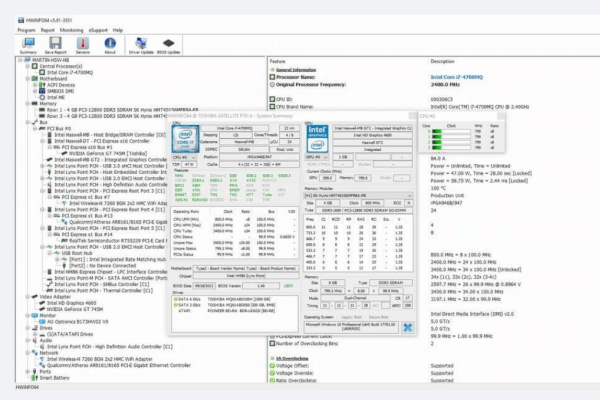Click the Feature column header
This screenshot has height=400, width=600.
pos(277,61)
